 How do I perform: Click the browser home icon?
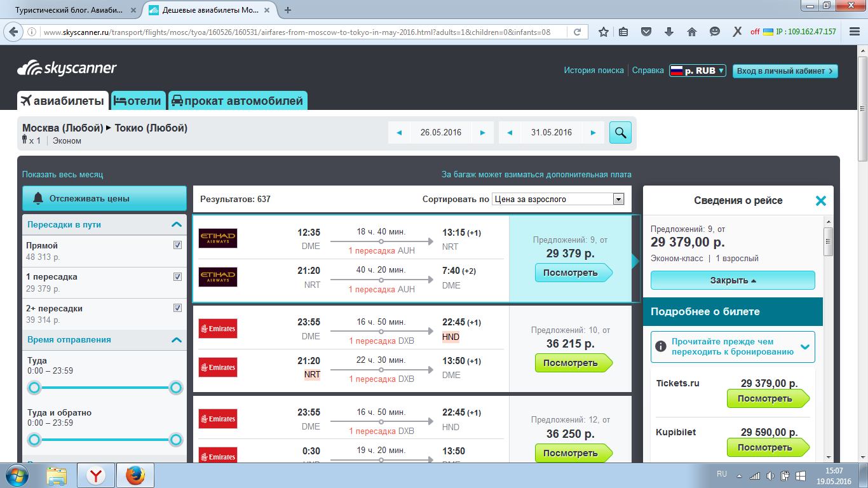(x=692, y=32)
